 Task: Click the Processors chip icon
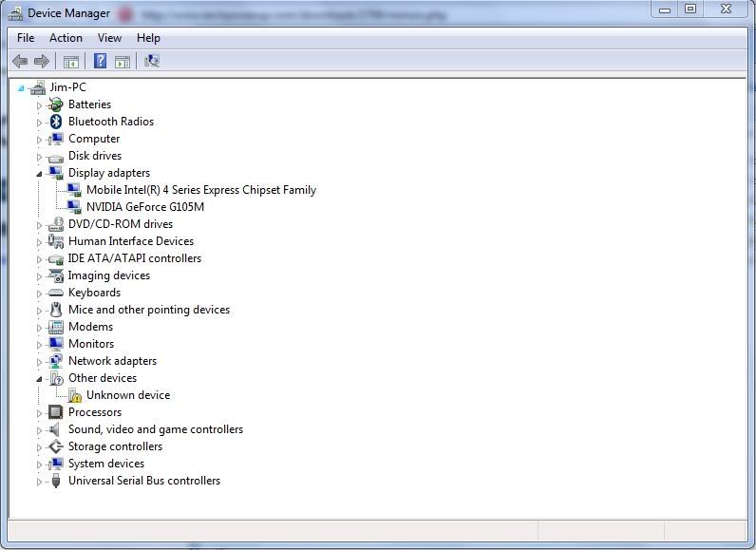(x=55, y=412)
